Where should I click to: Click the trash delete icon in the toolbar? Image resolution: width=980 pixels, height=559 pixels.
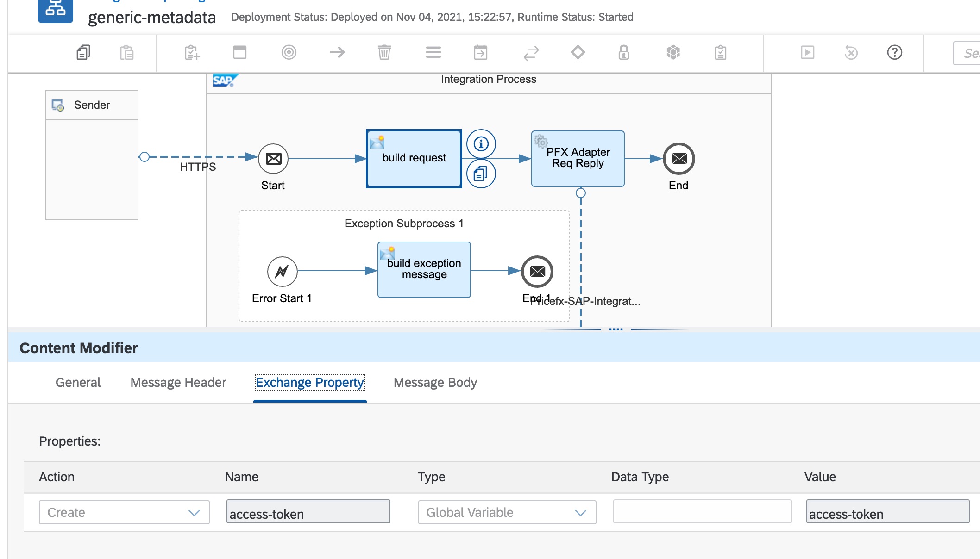384,52
